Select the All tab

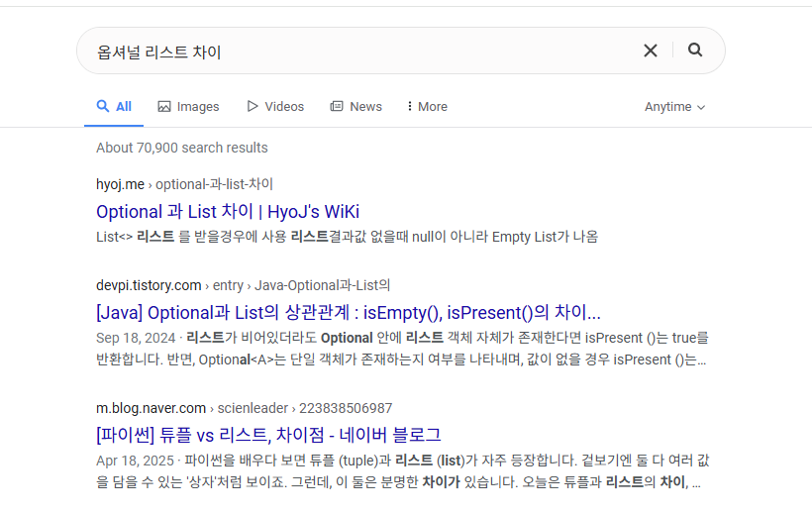pos(114,106)
